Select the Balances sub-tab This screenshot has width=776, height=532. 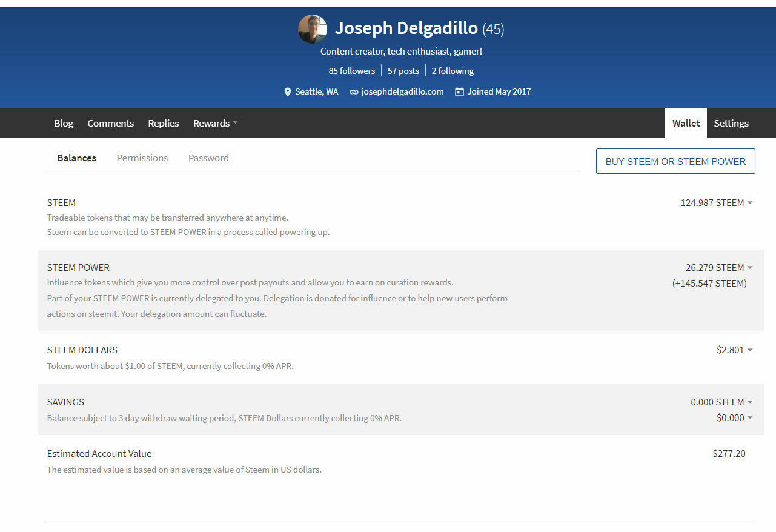(77, 158)
